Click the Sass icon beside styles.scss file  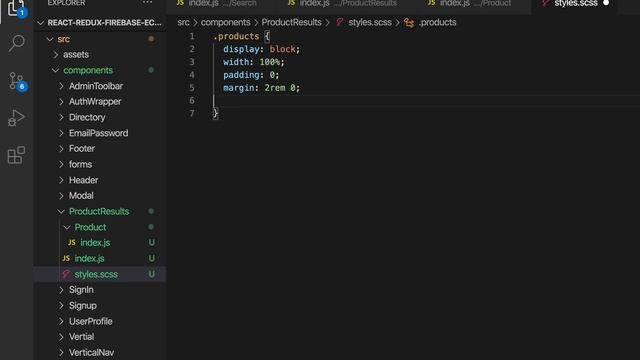click(66, 274)
